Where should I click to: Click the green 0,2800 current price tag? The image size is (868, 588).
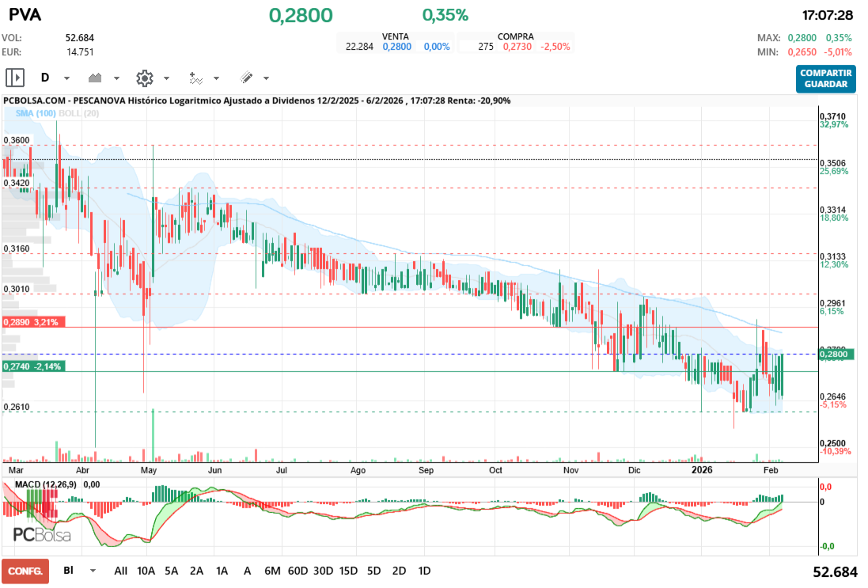pyautogui.click(x=836, y=355)
